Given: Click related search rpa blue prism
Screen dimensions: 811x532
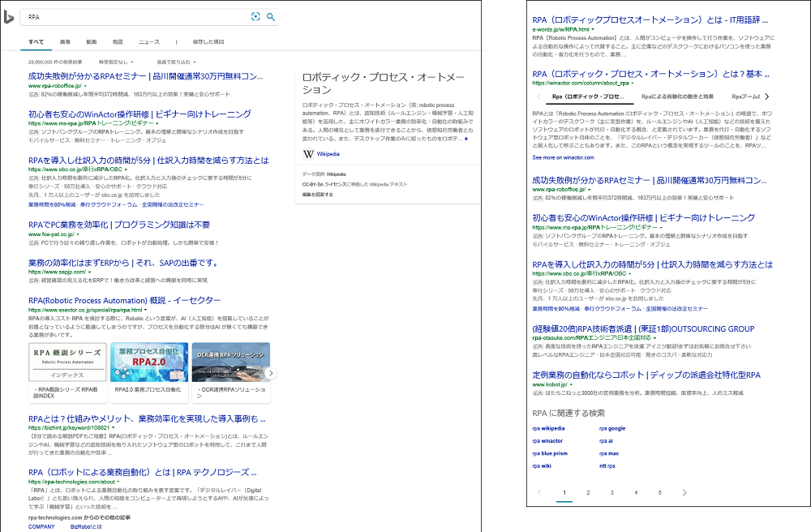Looking at the screenshot, I should pyautogui.click(x=550, y=453).
